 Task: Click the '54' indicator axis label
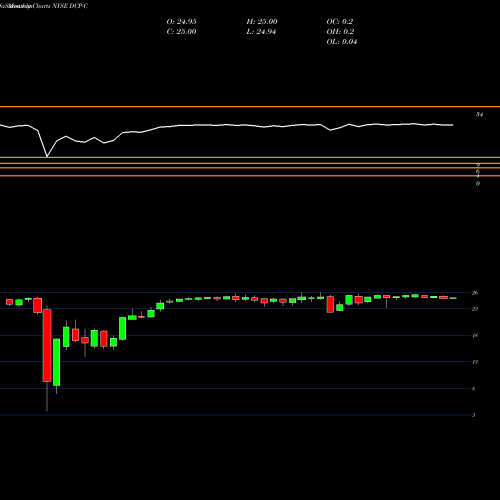[x=479, y=115]
